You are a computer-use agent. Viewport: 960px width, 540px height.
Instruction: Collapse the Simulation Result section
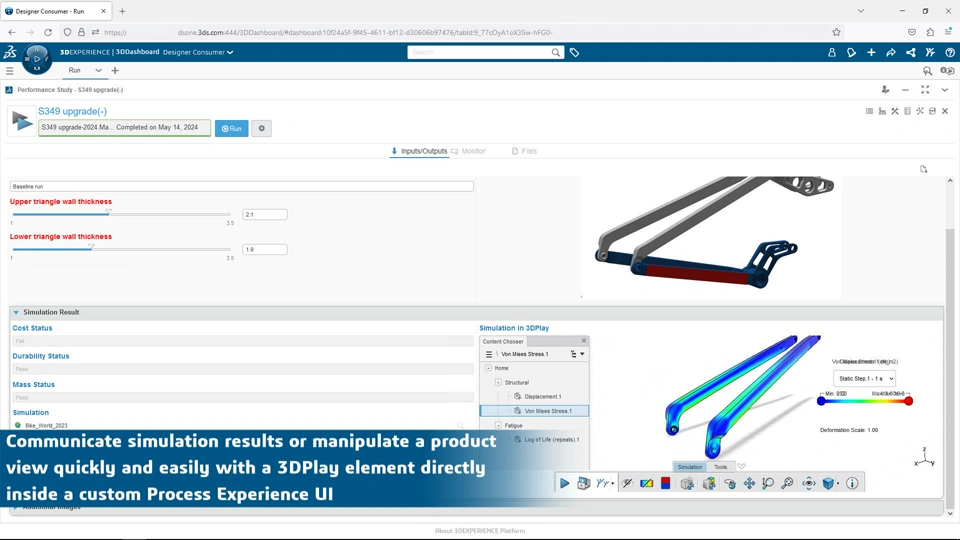(16, 312)
